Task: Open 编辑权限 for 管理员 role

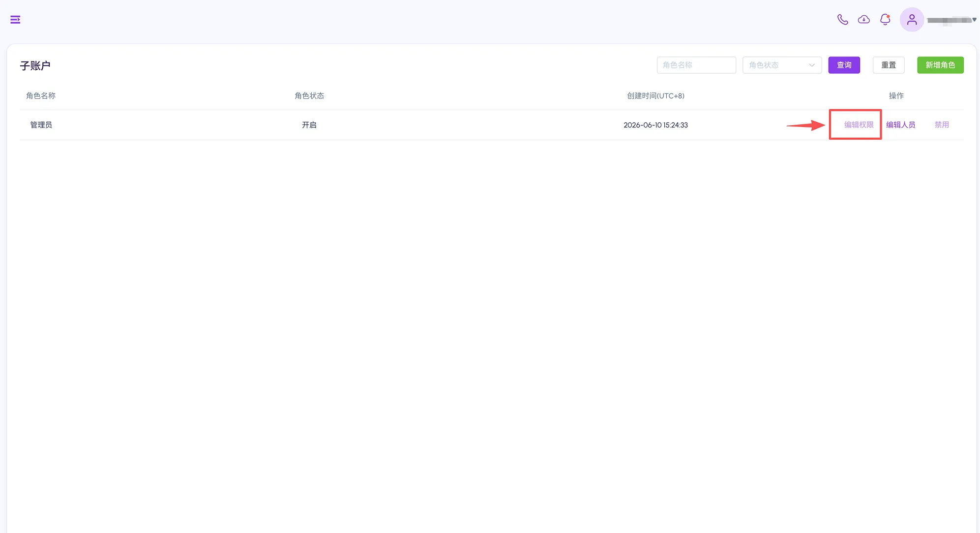Action: pyautogui.click(x=859, y=125)
